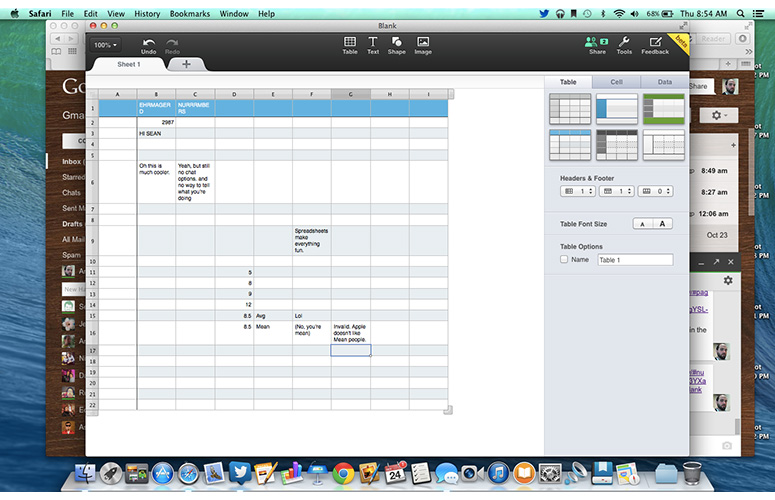Screen dimensions: 775x500
Task: Select the Text tool icon
Action: tap(373, 42)
